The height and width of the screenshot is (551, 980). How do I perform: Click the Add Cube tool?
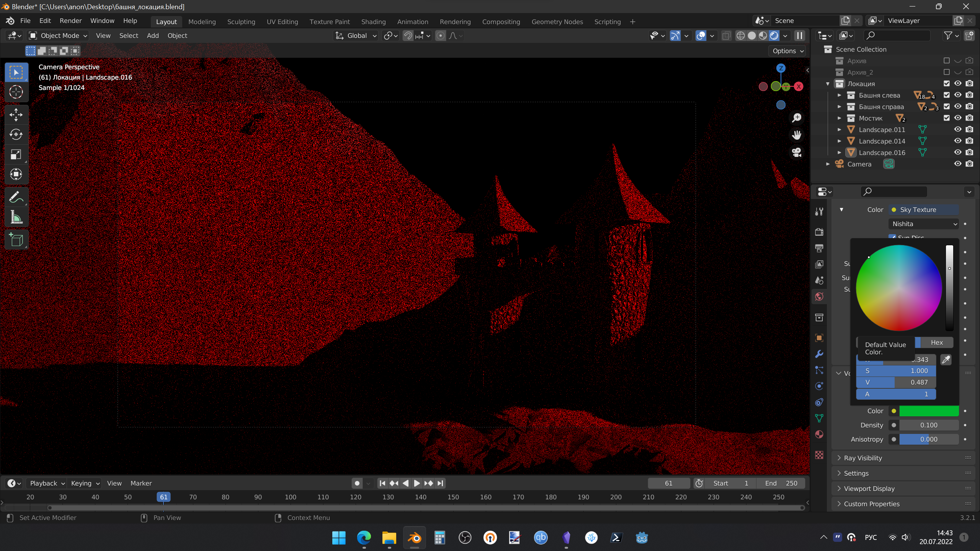(x=16, y=240)
